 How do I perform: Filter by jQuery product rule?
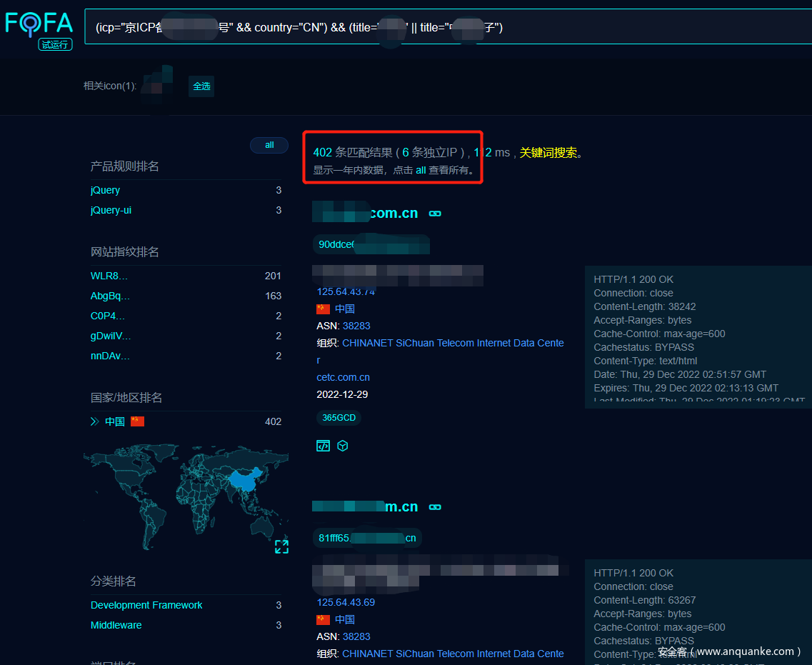tap(105, 190)
